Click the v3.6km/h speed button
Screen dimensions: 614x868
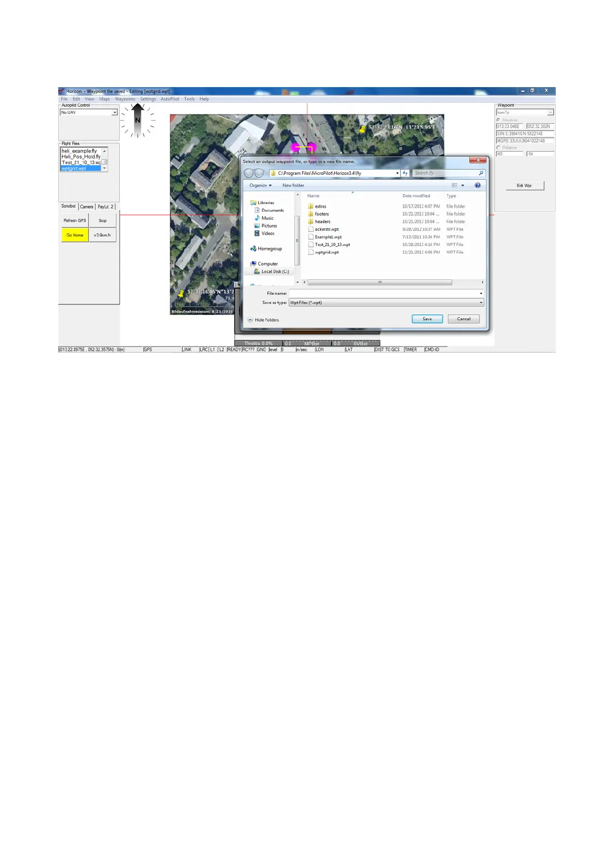103,235
